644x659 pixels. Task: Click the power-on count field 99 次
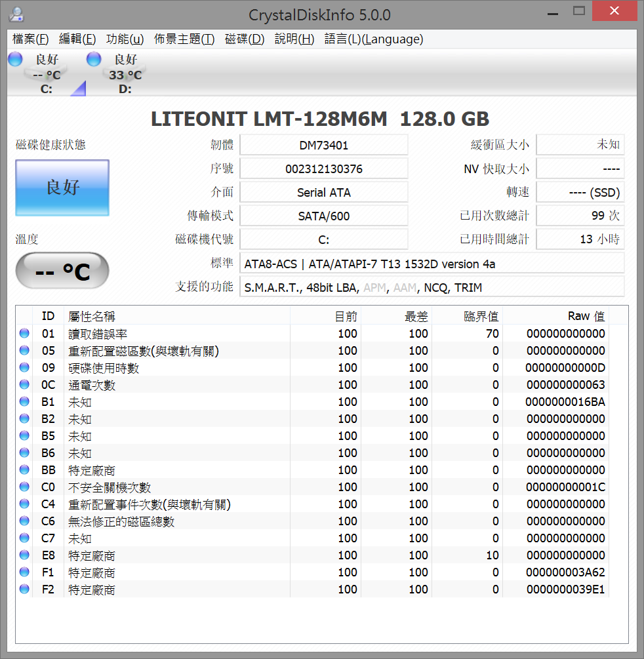pyautogui.click(x=580, y=216)
